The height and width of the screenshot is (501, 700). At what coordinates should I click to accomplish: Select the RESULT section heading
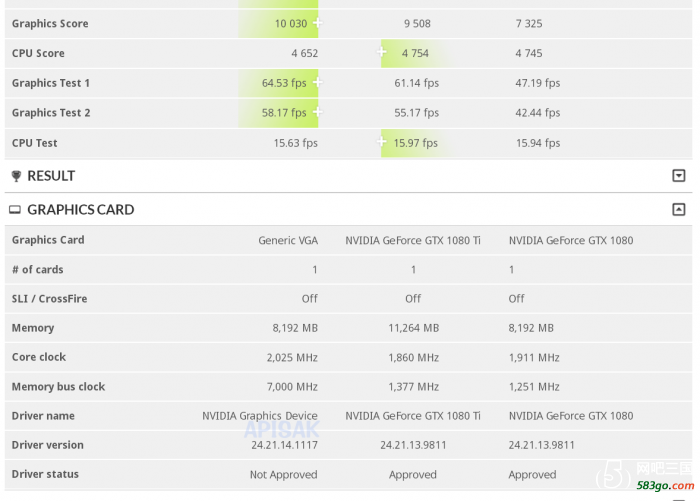pos(51,176)
